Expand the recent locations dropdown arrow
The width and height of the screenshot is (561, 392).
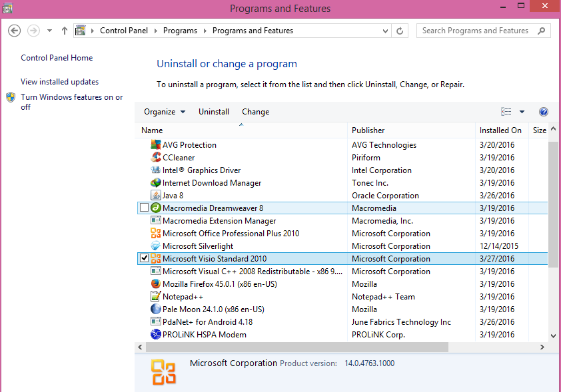tap(49, 31)
